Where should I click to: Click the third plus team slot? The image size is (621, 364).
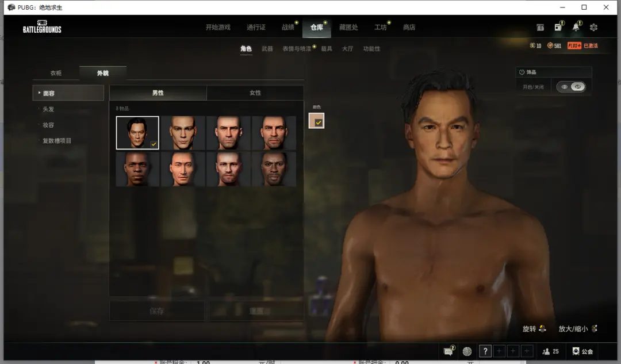coord(527,351)
